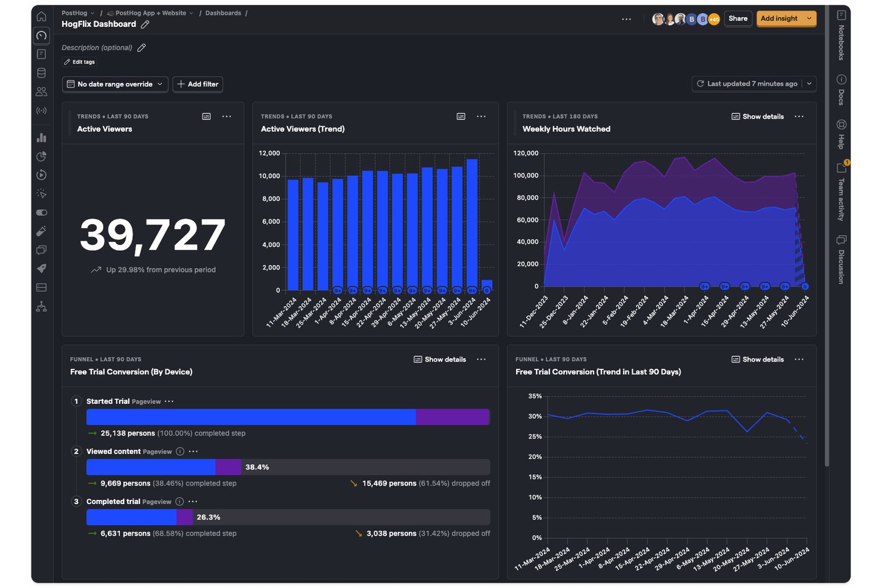Click the Share button
Screen dimensions: 882x588
[738, 18]
